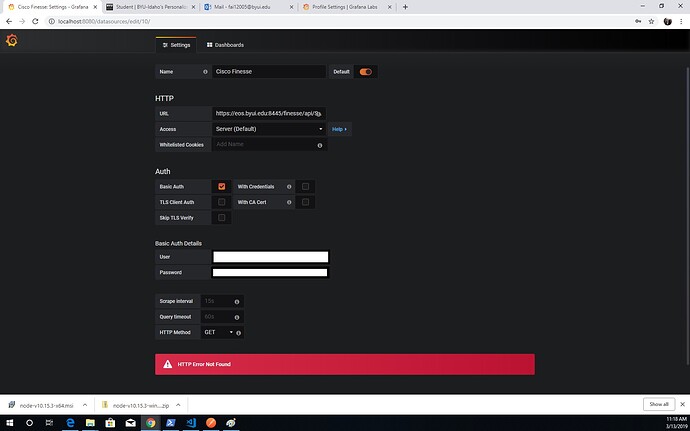
Task: Open Visual Studio Code from the taskbar
Action: click(x=191, y=423)
